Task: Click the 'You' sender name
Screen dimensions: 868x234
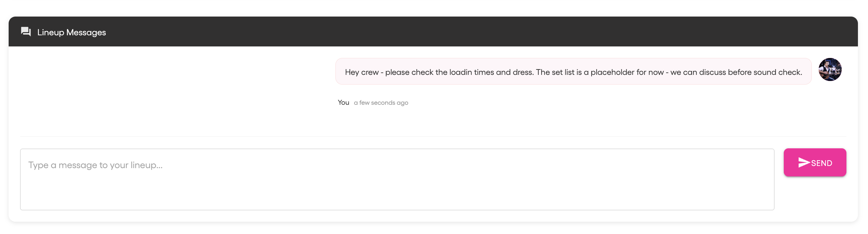Action: (x=343, y=103)
